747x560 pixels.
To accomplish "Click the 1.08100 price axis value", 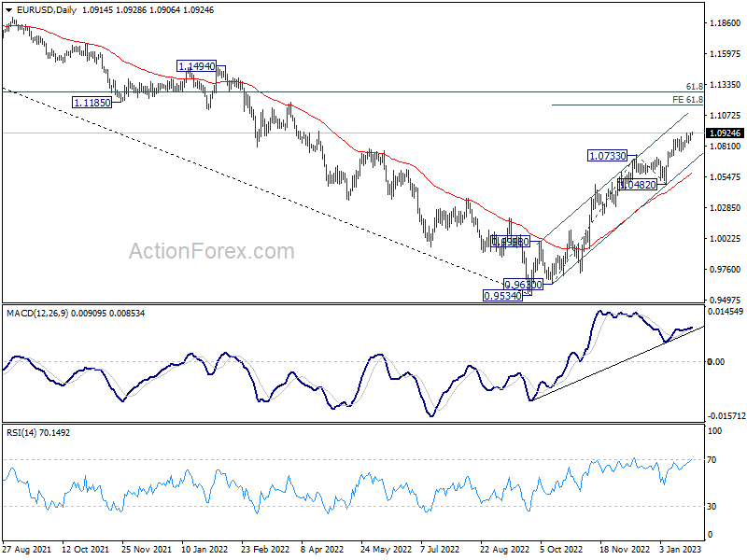I will [x=726, y=147].
